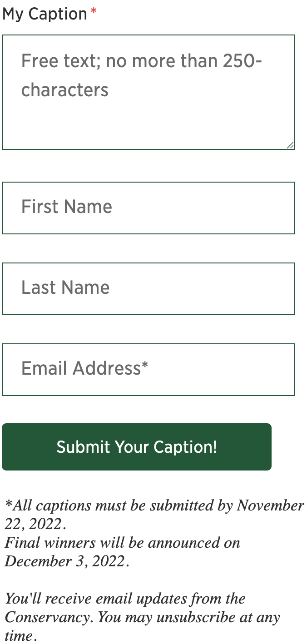Grab the caption box resize handle
307x644 pixels.
point(290,145)
